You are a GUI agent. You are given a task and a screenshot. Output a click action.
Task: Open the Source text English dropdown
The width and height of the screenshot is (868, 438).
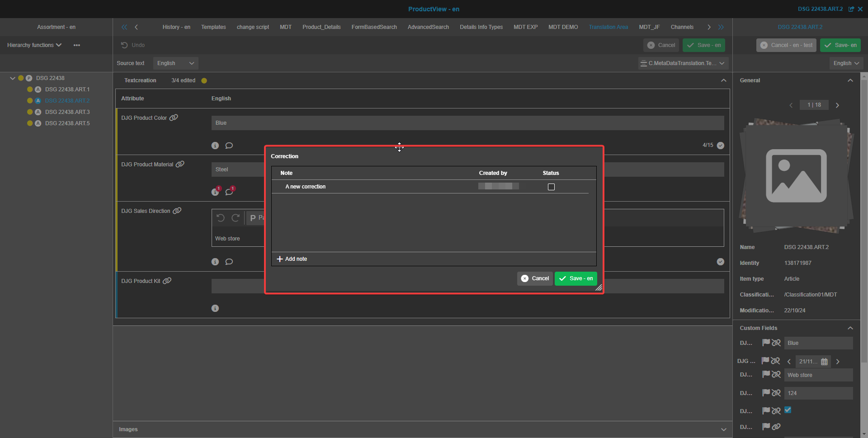click(x=175, y=63)
